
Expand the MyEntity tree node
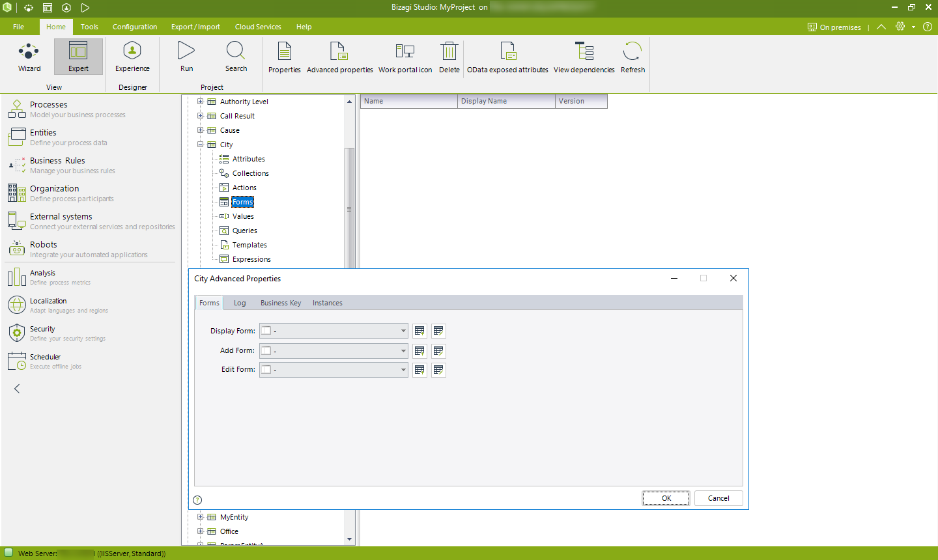click(x=201, y=517)
